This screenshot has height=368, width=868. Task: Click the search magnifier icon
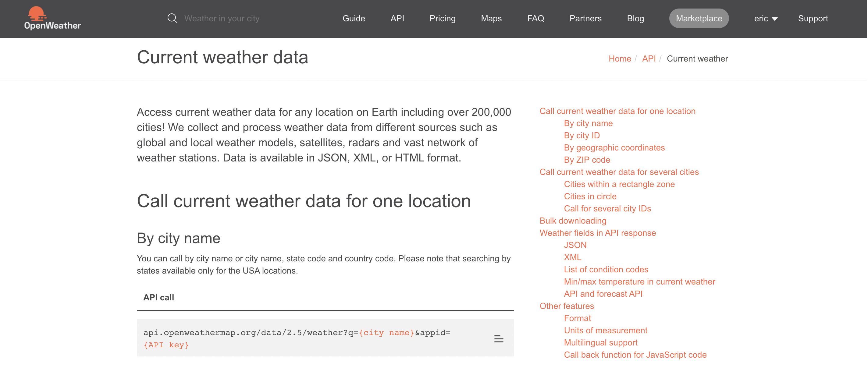click(173, 18)
